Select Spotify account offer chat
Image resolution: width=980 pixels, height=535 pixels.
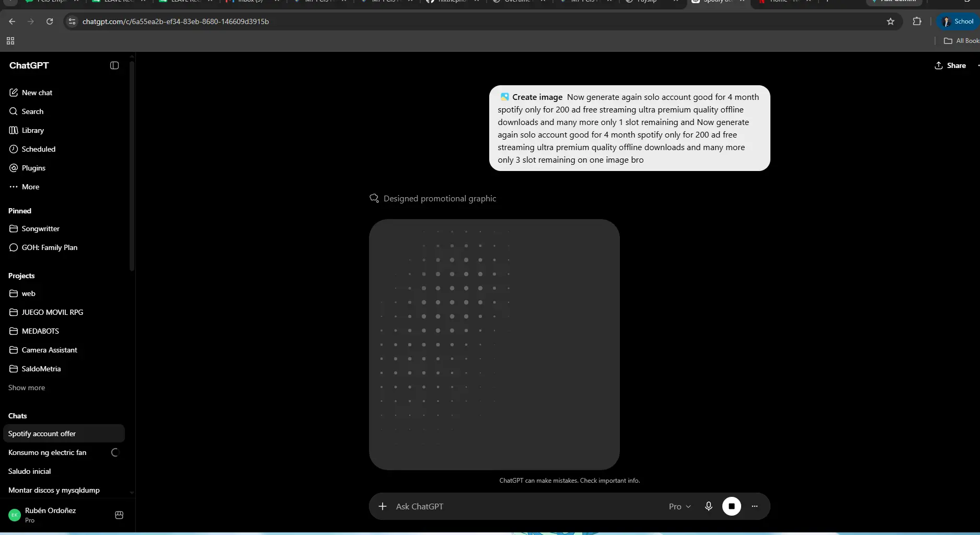[x=64, y=434]
